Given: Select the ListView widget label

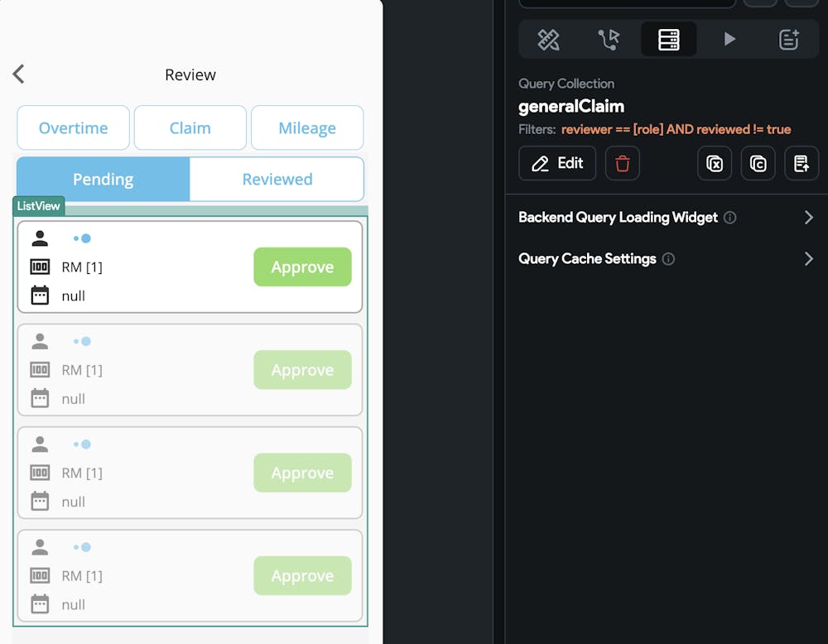Looking at the screenshot, I should (x=39, y=206).
